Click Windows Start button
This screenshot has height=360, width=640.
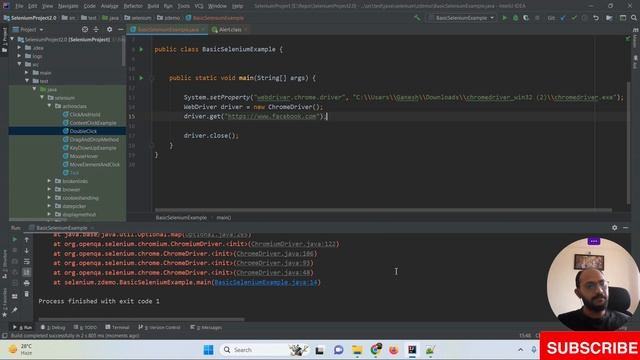[x=208, y=350]
